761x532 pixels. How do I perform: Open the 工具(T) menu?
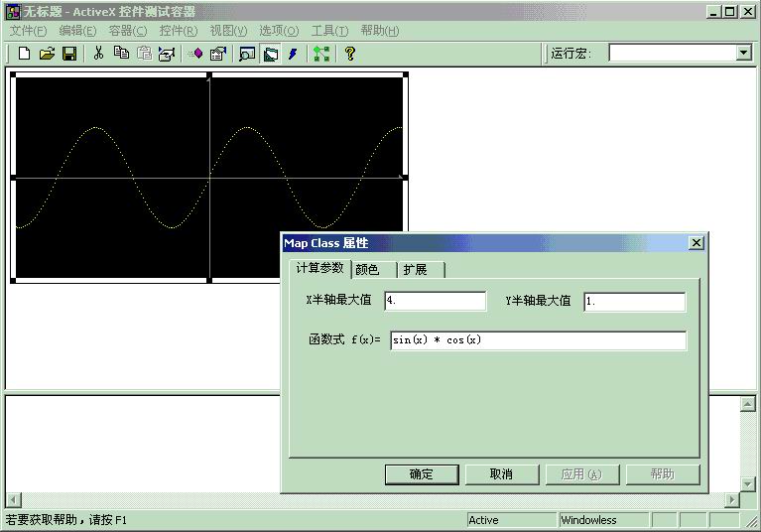[x=329, y=31]
